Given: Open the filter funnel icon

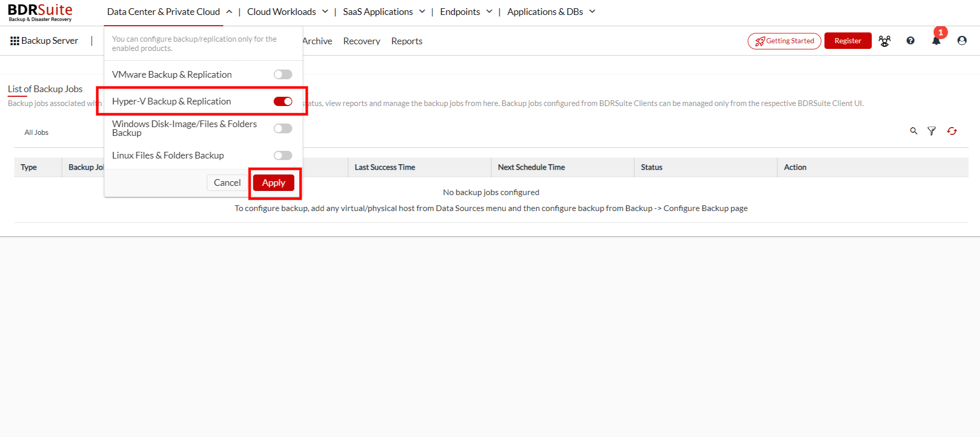Looking at the screenshot, I should 932,131.
